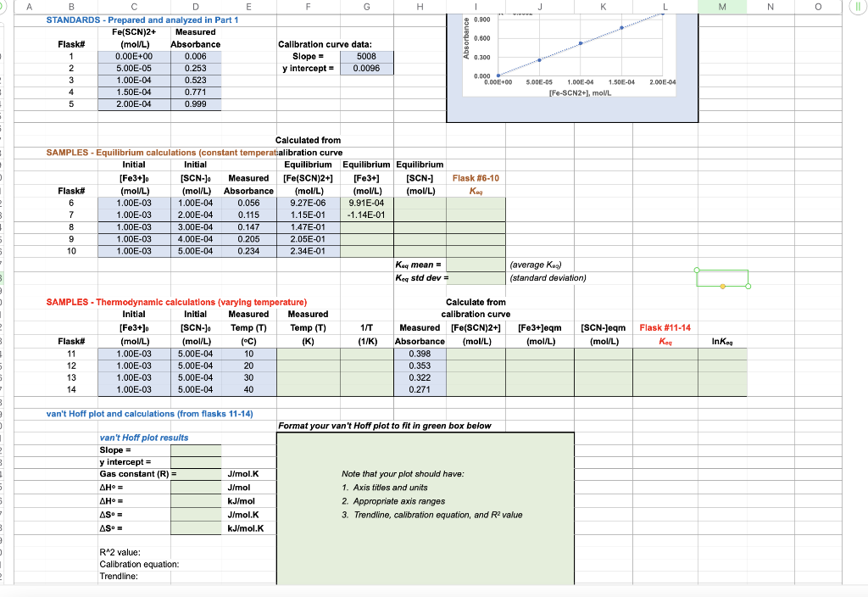Image resolution: width=868 pixels, height=597 pixels.
Task: Select flask 9 measured absorbance 0.205
Action: pos(248,239)
